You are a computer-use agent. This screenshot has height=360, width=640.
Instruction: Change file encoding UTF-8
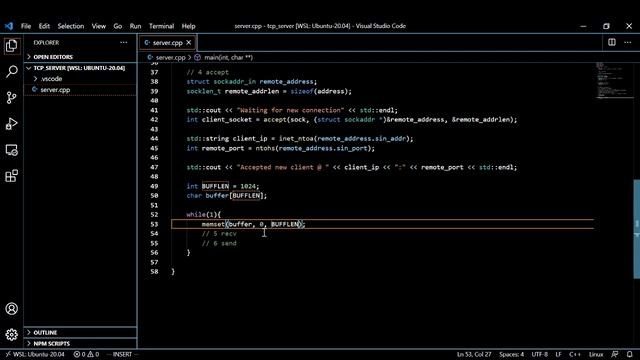coord(540,354)
